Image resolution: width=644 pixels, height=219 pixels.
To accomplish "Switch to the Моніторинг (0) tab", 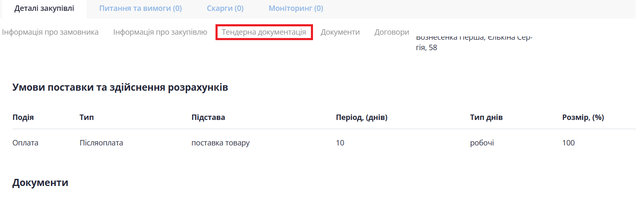I will [295, 8].
